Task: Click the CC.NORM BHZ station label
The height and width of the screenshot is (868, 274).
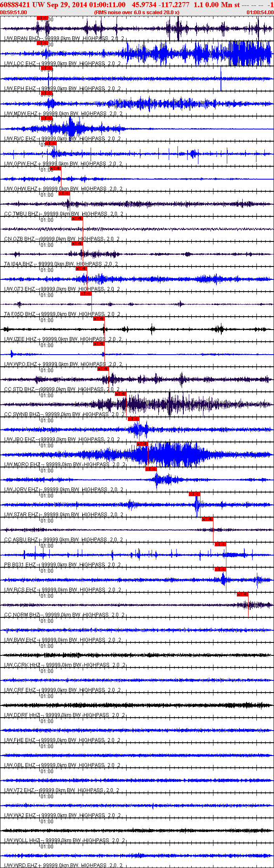Action: pyautogui.click(x=22, y=615)
